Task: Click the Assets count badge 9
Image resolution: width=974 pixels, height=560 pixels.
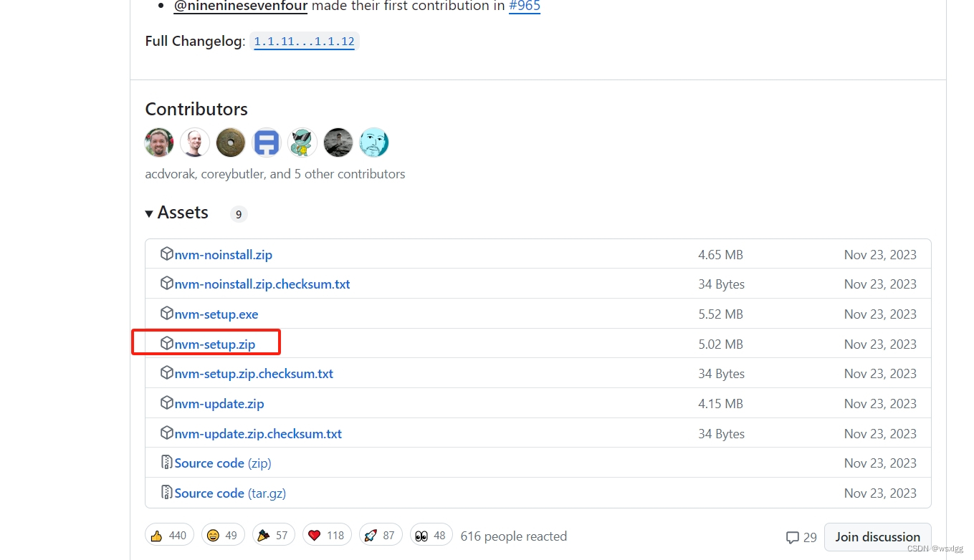Action: [x=239, y=214]
